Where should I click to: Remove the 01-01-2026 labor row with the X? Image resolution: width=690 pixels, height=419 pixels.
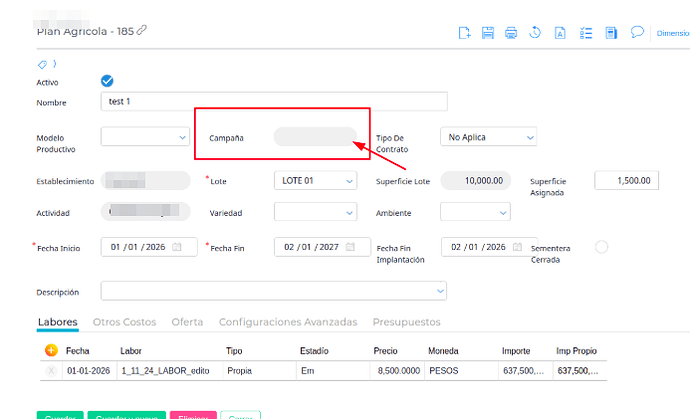coord(51,371)
